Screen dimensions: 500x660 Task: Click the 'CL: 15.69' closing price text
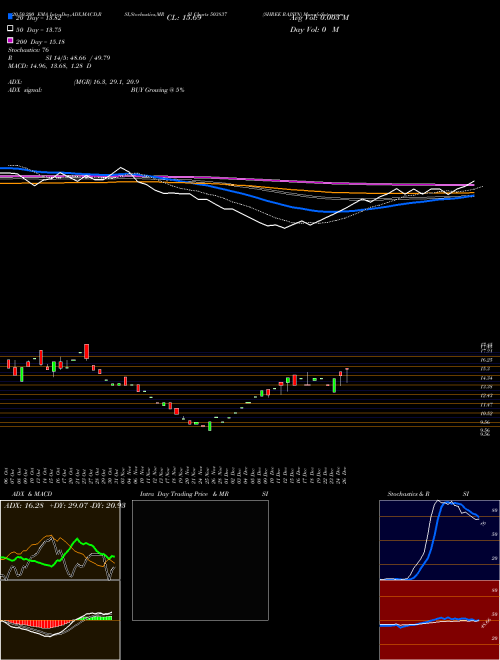tap(184, 18)
